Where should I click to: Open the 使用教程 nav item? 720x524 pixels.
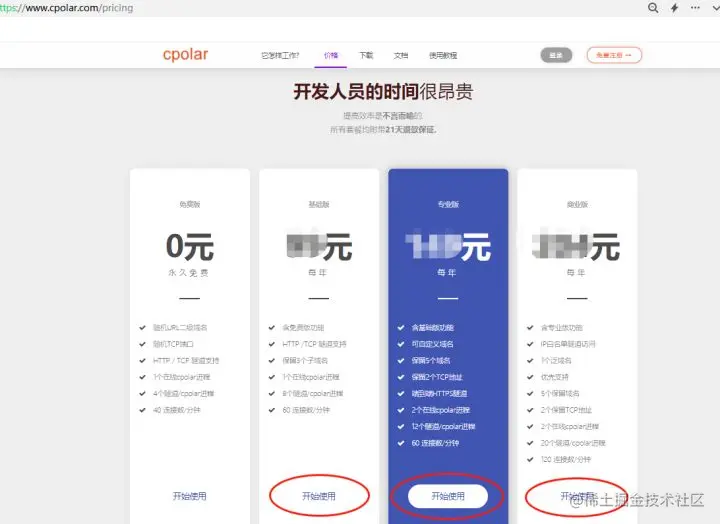443,56
